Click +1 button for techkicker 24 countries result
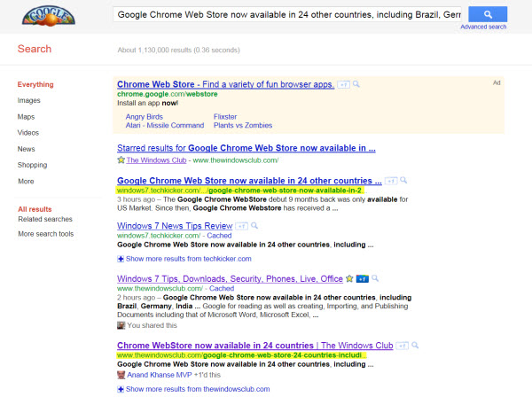 390,181
